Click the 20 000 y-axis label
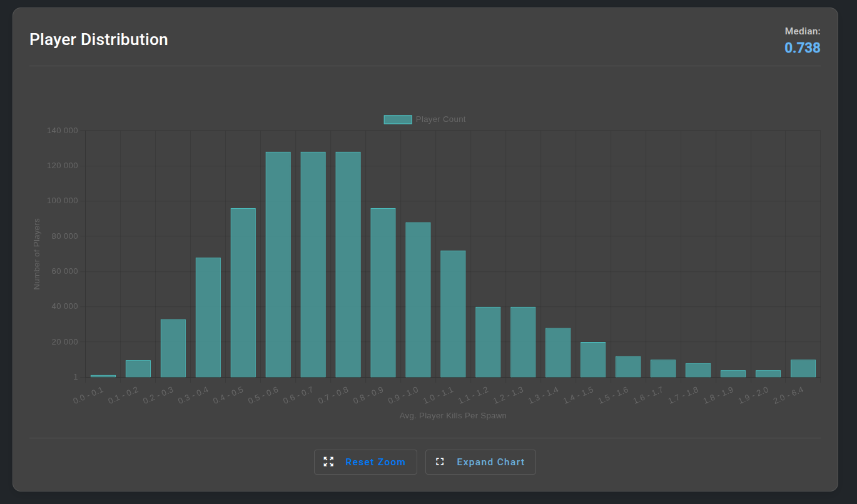This screenshot has height=504, width=857. click(x=65, y=342)
